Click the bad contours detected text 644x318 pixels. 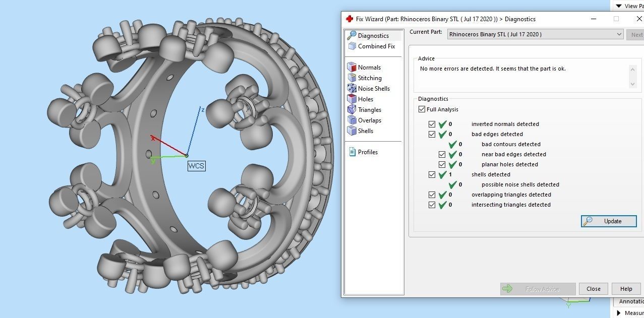point(511,144)
